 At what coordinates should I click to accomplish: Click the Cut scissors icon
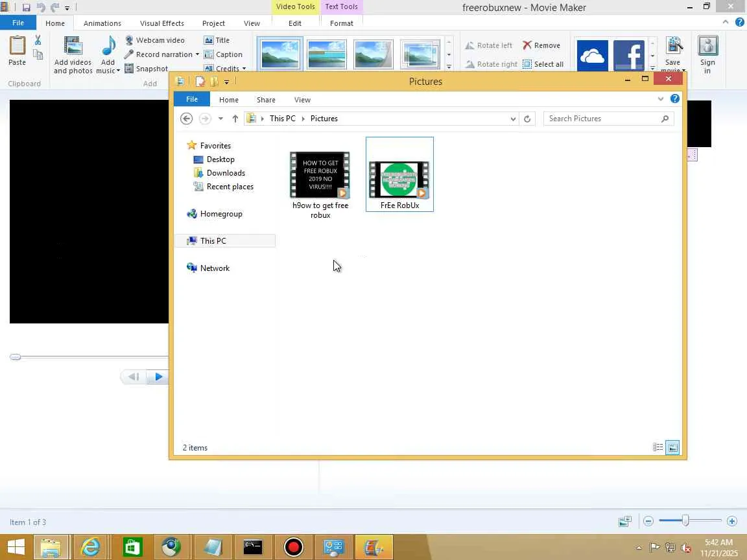[38, 40]
